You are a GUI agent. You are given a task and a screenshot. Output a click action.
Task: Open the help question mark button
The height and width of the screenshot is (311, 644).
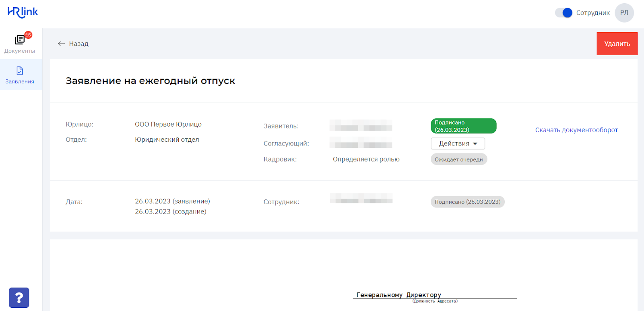pyautogui.click(x=19, y=298)
